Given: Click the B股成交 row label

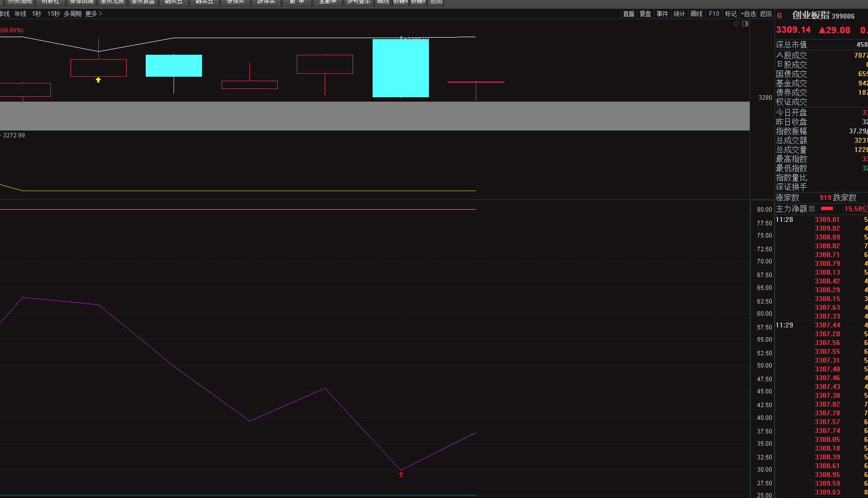Looking at the screenshot, I should tap(791, 65).
